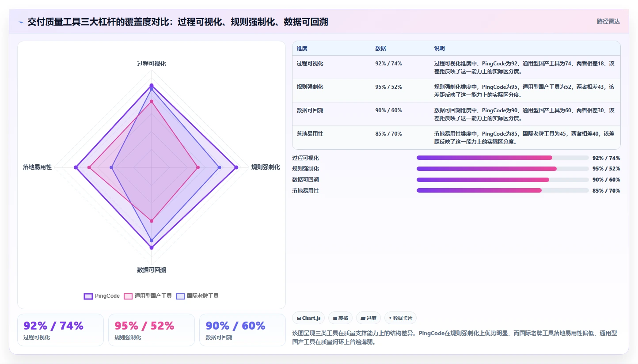Click the 数据可回溯 progress bar

pyautogui.click(x=502, y=179)
